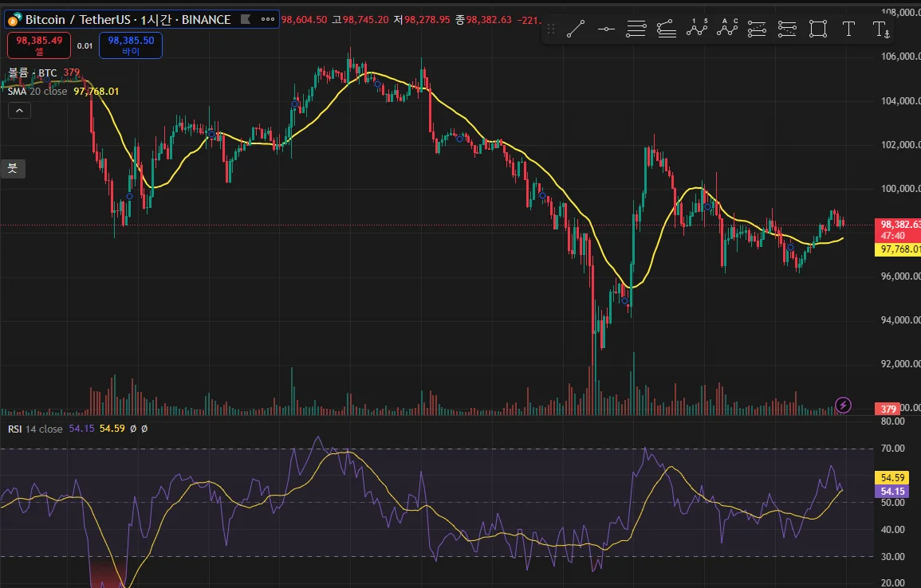Select the Short Position tool
This screenshot has width=921, height=588.
point(787,29)
